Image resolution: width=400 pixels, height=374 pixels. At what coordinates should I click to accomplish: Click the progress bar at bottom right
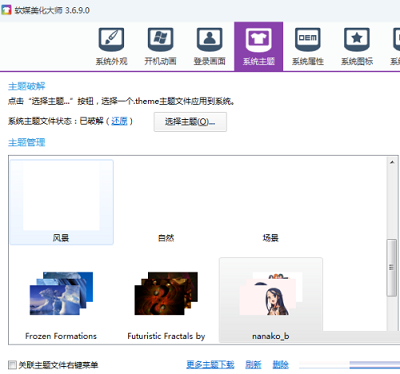coord(349,365)
